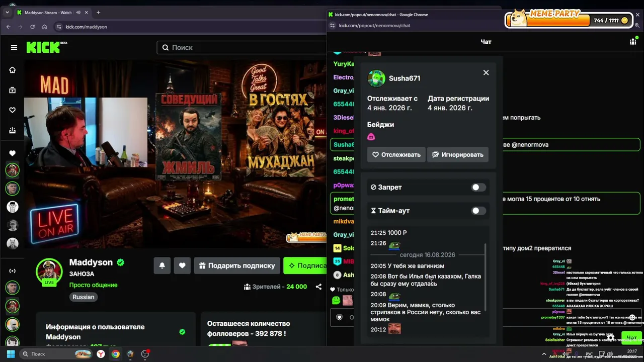Image resolution: width=644 pixels, height=362 pixels.
Task: Click the message history scrollbar in user card
Action: click(x=486, y=277)
